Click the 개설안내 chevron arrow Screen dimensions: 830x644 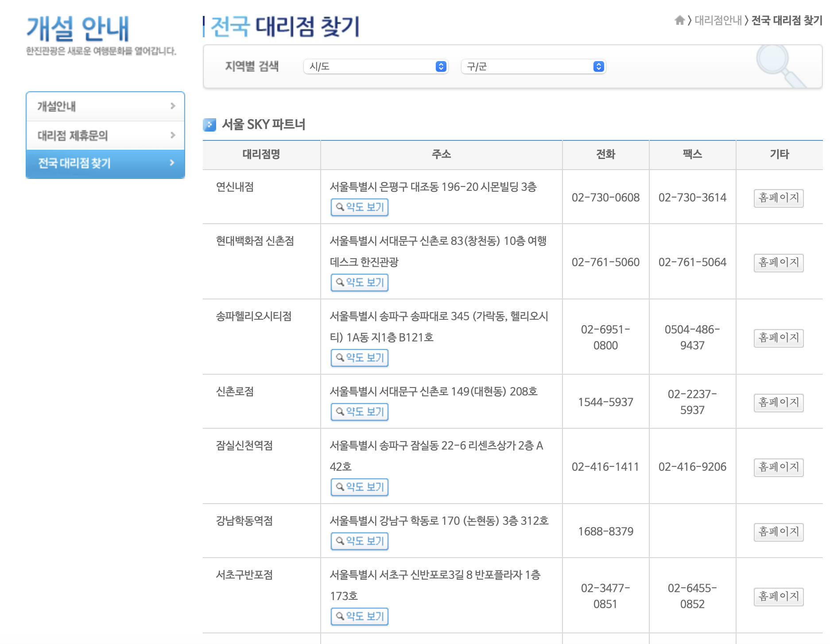click(173, 106)
